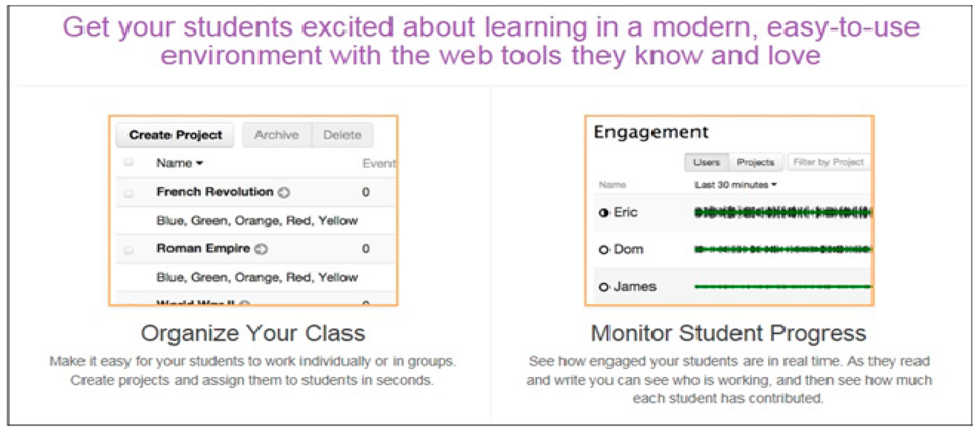This screenshot has height=432, width=980.
Task: Check the French Revolution row checkbox
Action: point(129,193)
